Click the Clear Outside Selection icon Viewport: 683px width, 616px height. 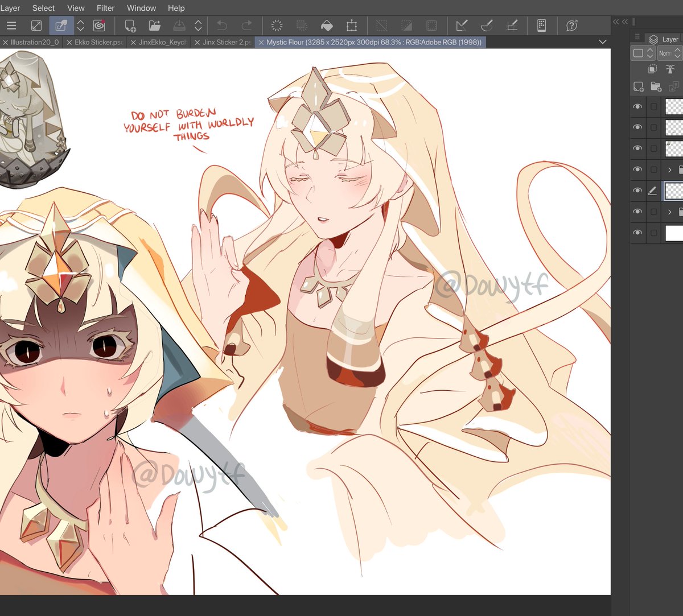click(x=302, y=26)
